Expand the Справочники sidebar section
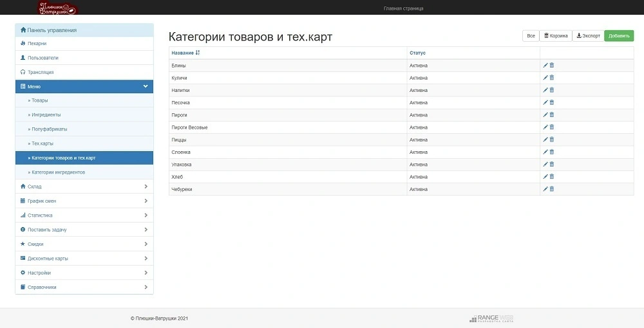The height and width of the screenshot is (328, 644). 84,287
